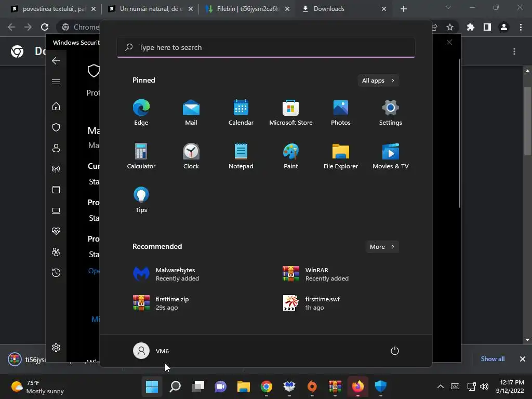Focus the Type here to search field
This screenshot has height=399, width=532.
(266, 47)
